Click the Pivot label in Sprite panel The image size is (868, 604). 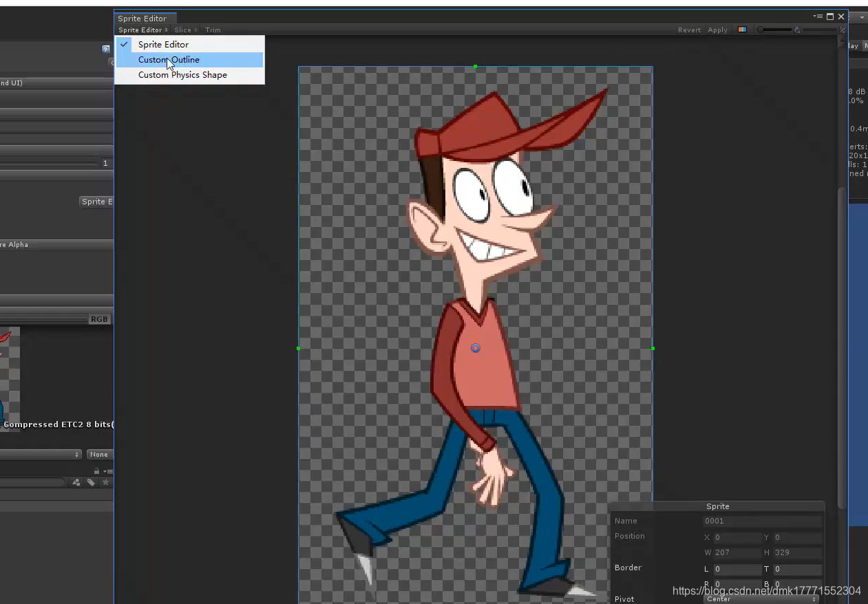pos(624,599)
